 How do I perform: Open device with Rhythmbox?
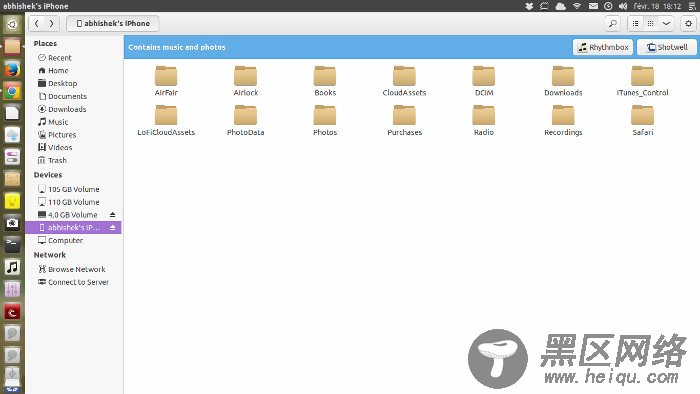[603, 47]
